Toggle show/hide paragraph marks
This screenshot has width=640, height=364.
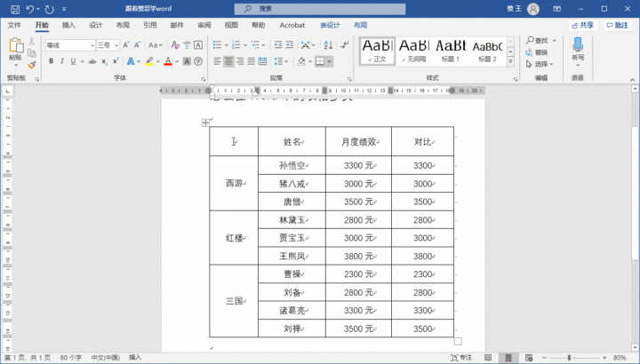pyautogui.click(x=345, y=45)
